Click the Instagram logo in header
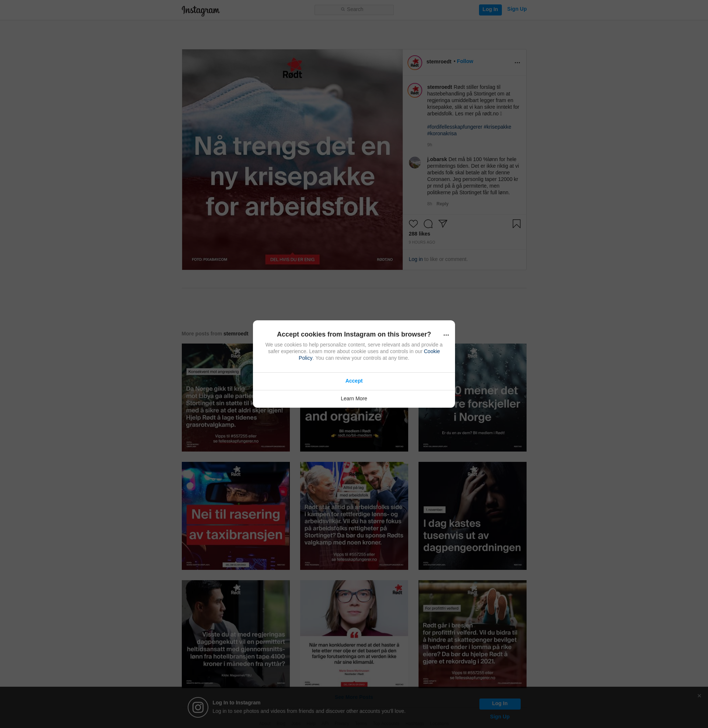Viewport: 708px width, 728px height. 201,10
